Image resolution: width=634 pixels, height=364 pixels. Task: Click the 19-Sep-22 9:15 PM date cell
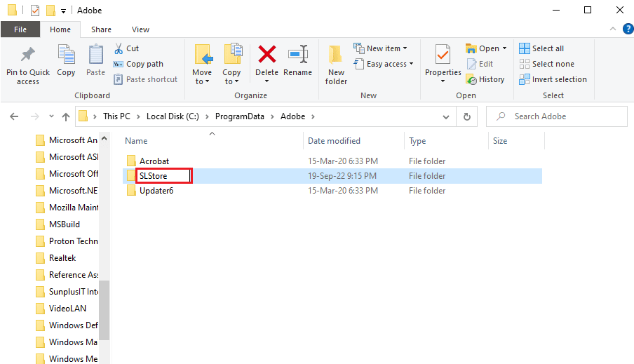[x=342, y=176]
